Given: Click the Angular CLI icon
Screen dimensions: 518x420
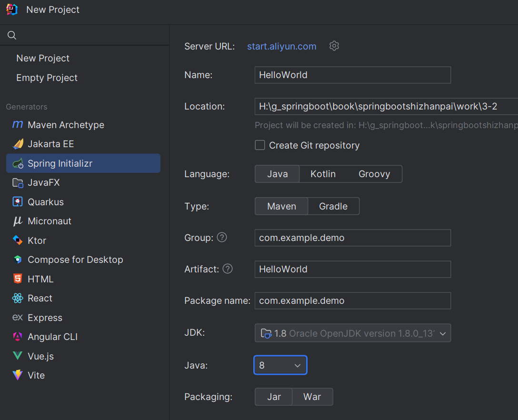Looking at the screenshot, I should 18,336.
